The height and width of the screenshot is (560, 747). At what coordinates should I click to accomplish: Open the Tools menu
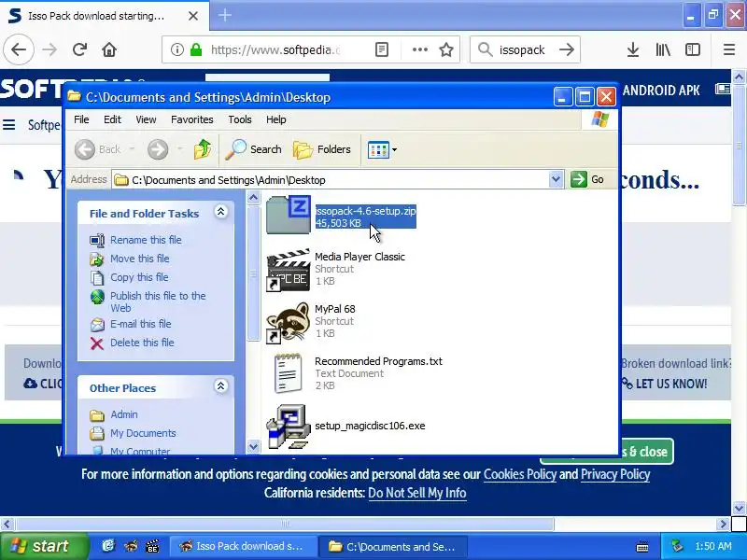pos(240,119)
